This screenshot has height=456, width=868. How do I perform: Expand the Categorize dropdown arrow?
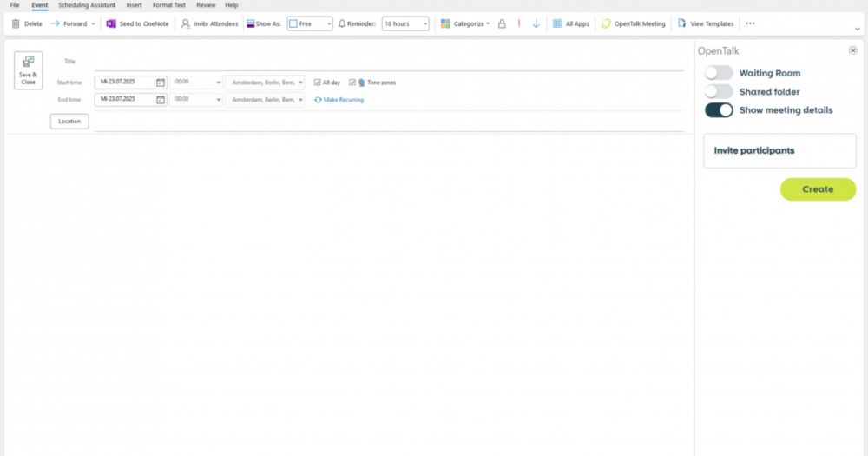(x=488, y=23)
